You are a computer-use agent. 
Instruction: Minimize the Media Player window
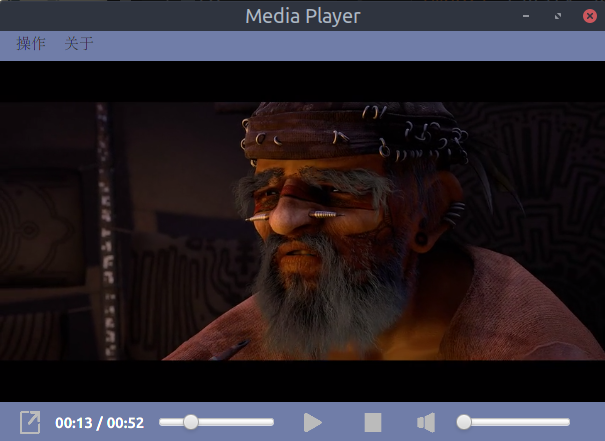click(526, 16)
